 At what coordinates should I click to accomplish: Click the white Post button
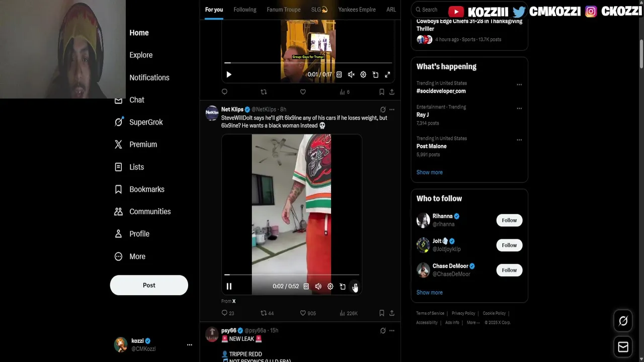point(149,285)
